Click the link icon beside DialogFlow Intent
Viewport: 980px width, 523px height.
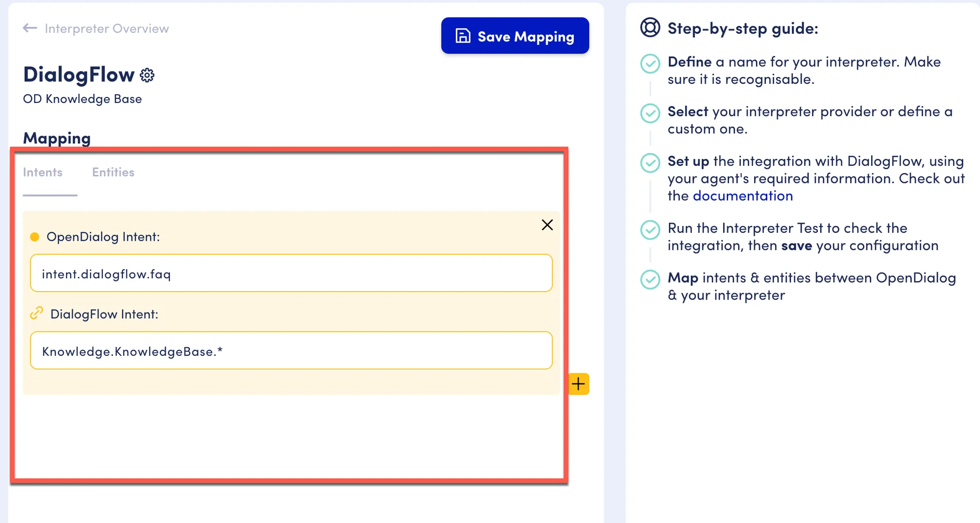[37, 313]
